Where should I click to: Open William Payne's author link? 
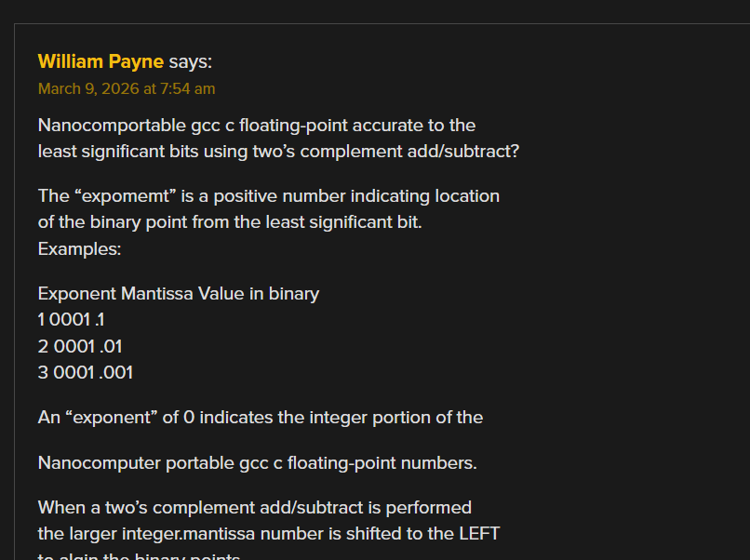pos(100,62)
